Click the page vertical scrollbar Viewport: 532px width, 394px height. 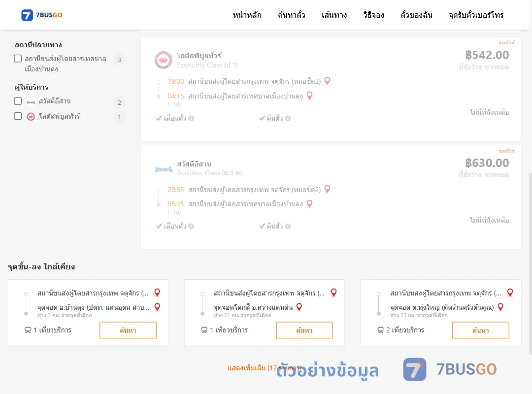point(530,263)
